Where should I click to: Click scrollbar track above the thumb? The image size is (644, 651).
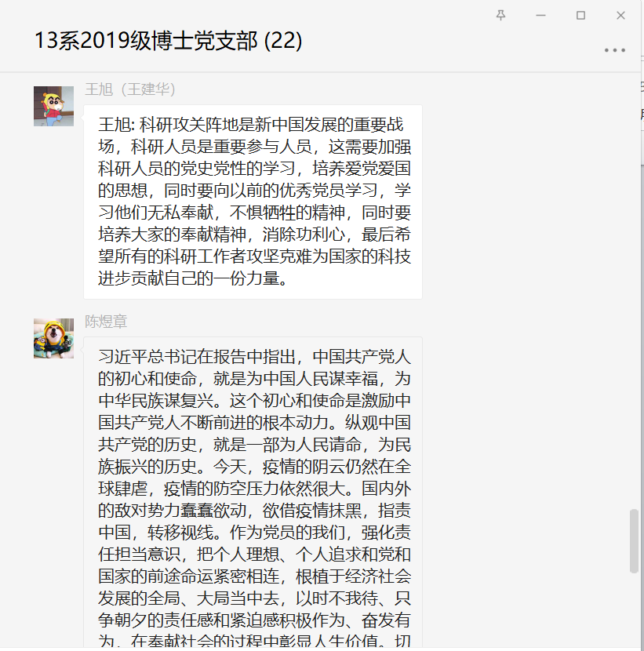pos(634,291)
